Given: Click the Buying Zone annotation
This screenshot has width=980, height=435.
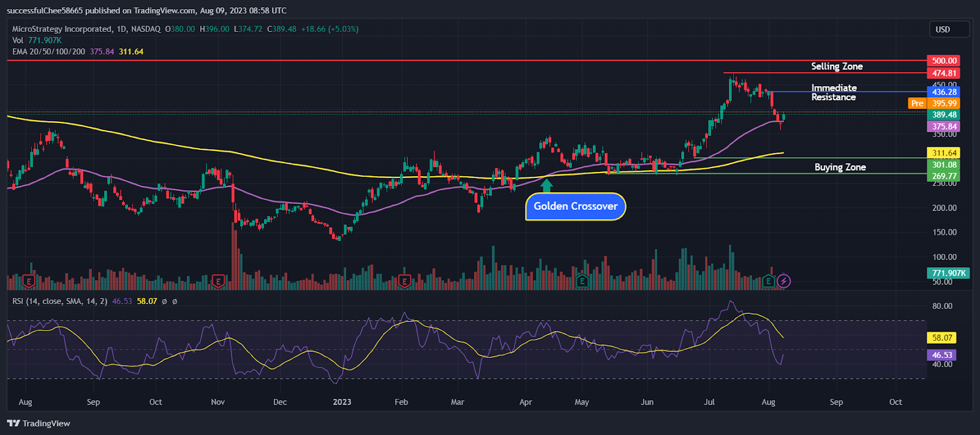Looking at the screenshot, I should (840, 167).
